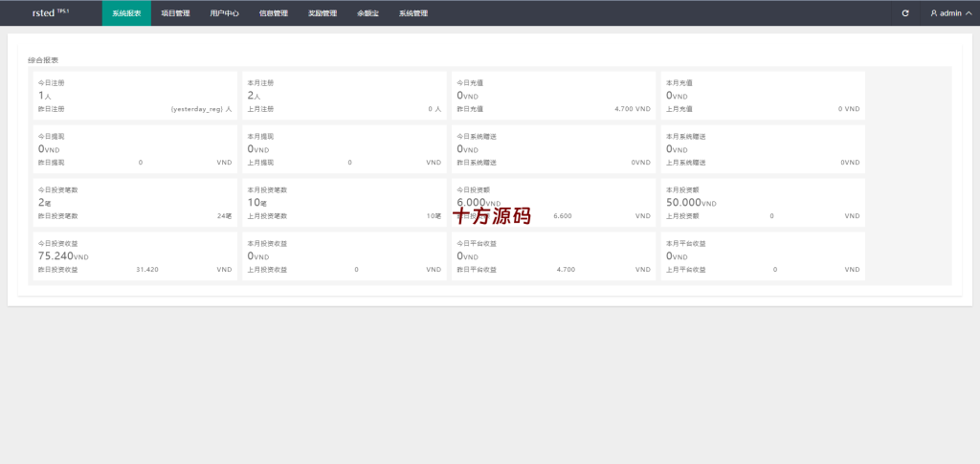Open the admin user dropdown
Image resolution: width=980 pixels, height=464 pixels.
tap(950, 13)
